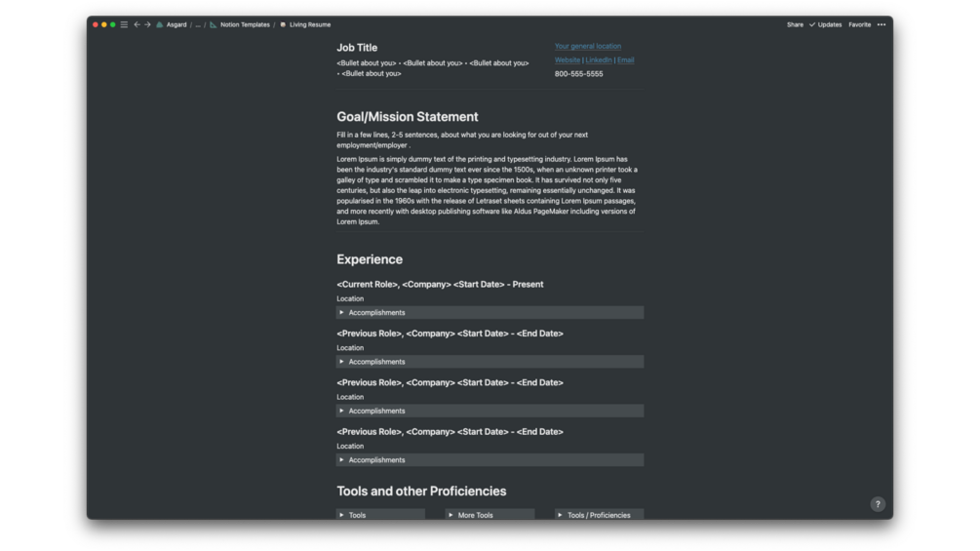
Task: Click the Notion Templates page icon
Action: [x=214, y=24]
